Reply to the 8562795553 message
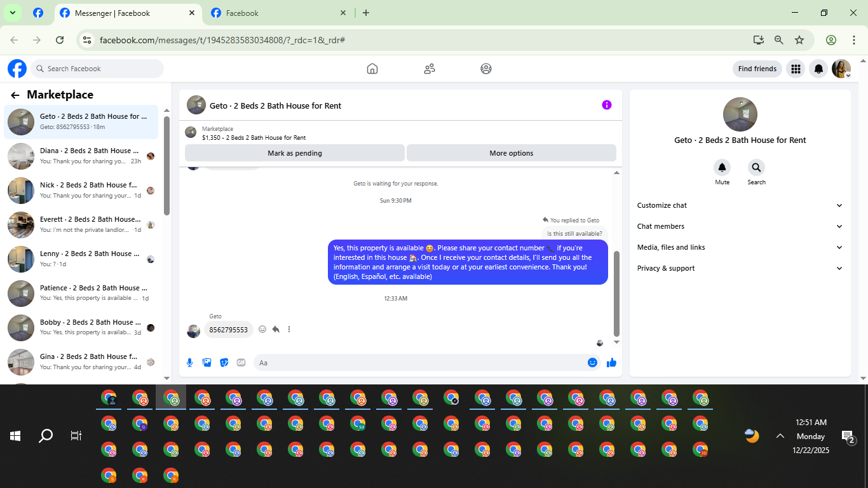The width and height of the screenshot is (868, 488). click(276, 329)
